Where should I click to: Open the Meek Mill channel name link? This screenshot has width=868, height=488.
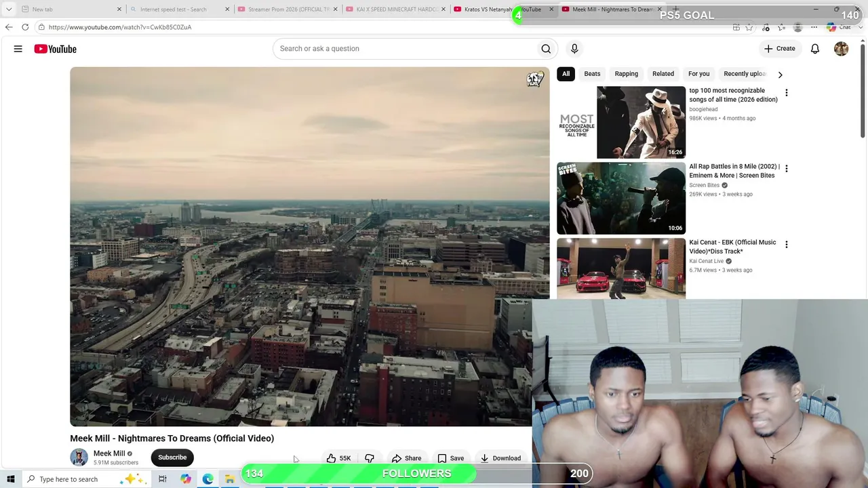click(109, 453)
